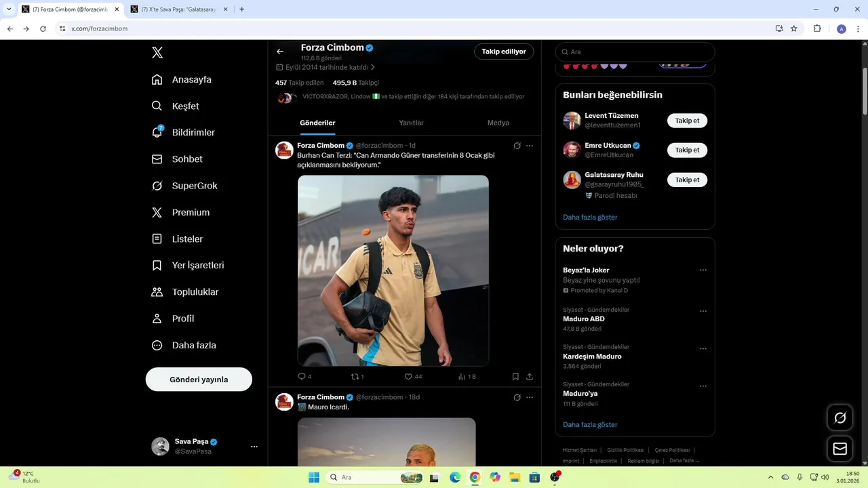Bookmark the Burhan Can Terzi post
Viewport: 868px width, 488px height.
click(515, 377)
